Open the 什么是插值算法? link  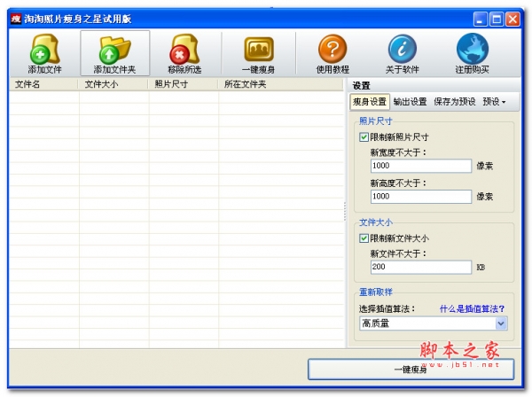(x=472, y=309)
